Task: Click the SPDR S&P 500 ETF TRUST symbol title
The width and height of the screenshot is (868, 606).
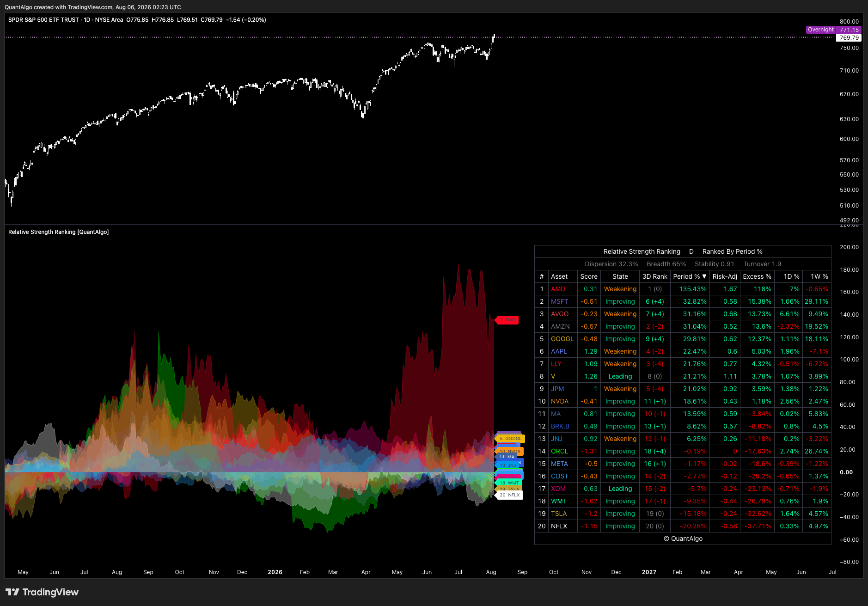Action: 43,20
